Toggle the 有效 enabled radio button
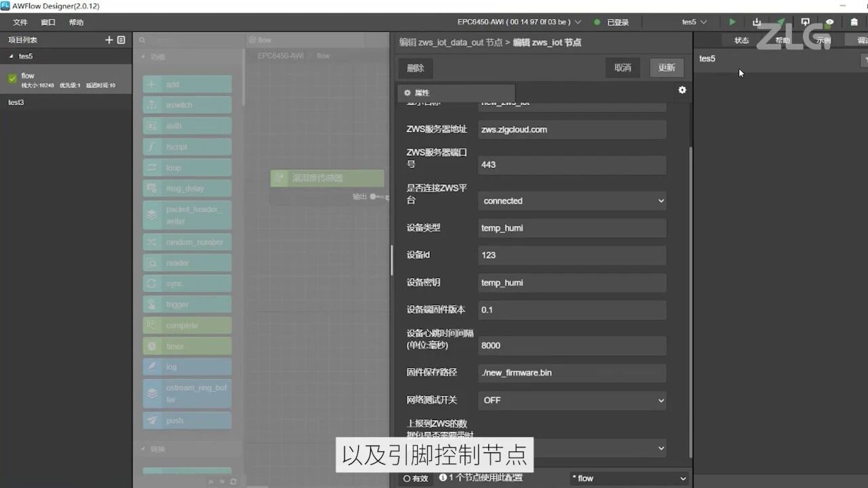Screen dimensions: 868x488 click(416, 478)
